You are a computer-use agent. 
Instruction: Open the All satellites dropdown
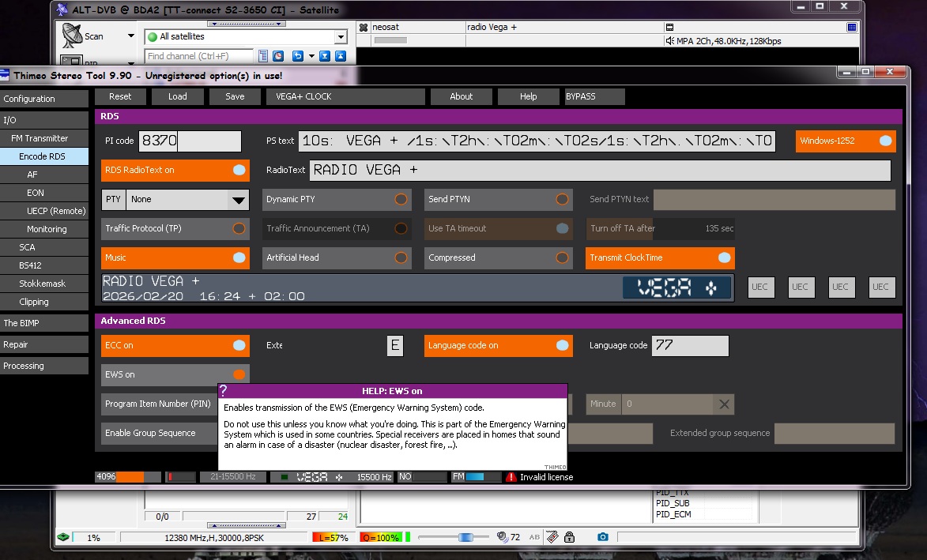(341, 36)
